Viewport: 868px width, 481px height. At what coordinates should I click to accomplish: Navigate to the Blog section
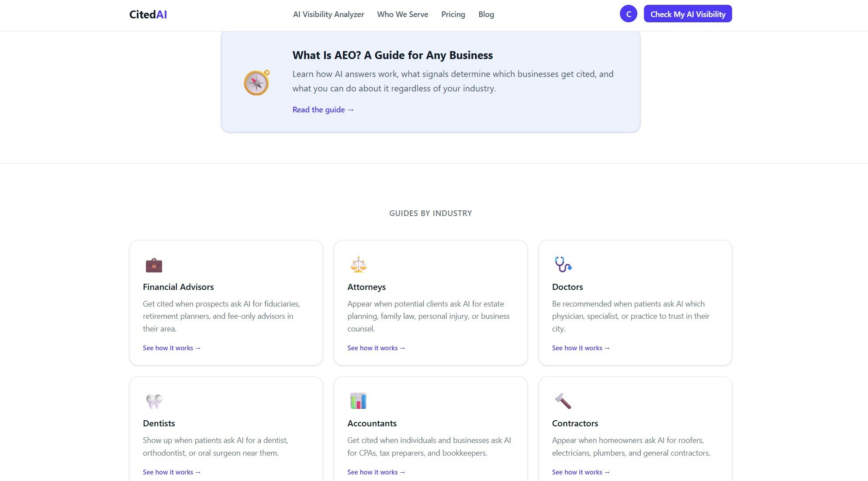pos(486,14)
